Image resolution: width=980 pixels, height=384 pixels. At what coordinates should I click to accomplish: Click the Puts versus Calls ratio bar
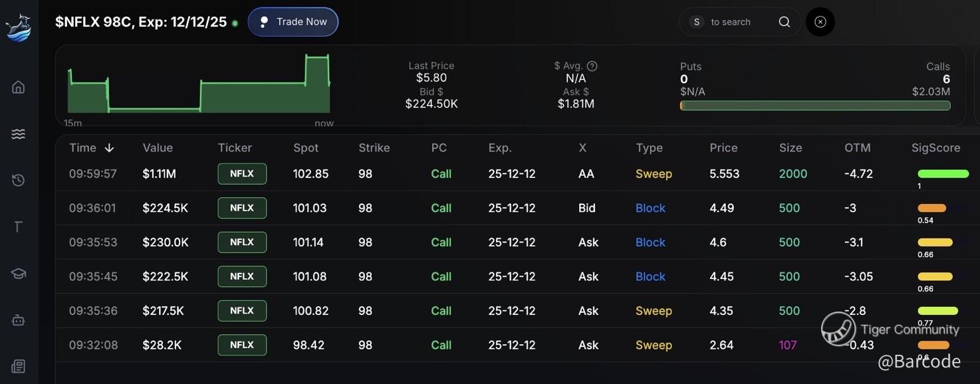pos(815,106)
